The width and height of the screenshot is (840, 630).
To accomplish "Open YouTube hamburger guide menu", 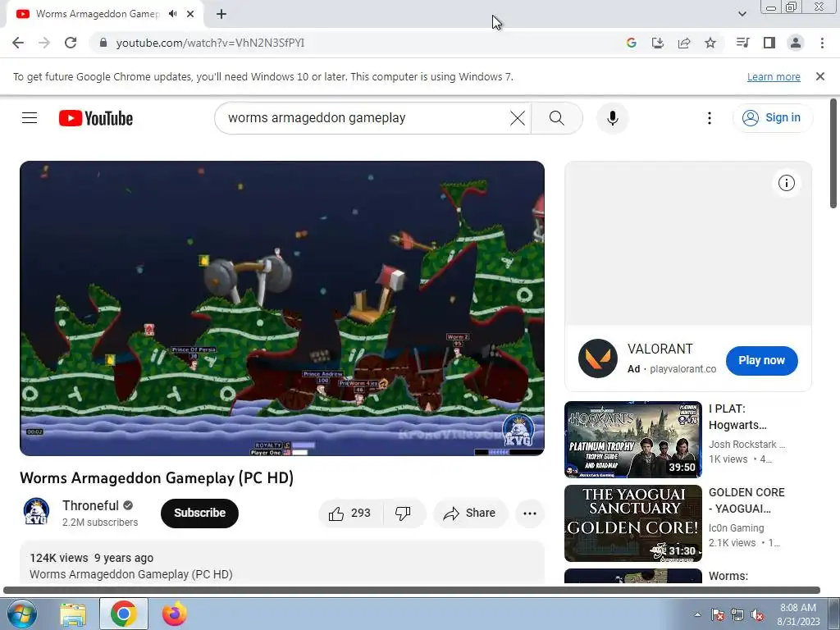I will [x=30, y=118].
